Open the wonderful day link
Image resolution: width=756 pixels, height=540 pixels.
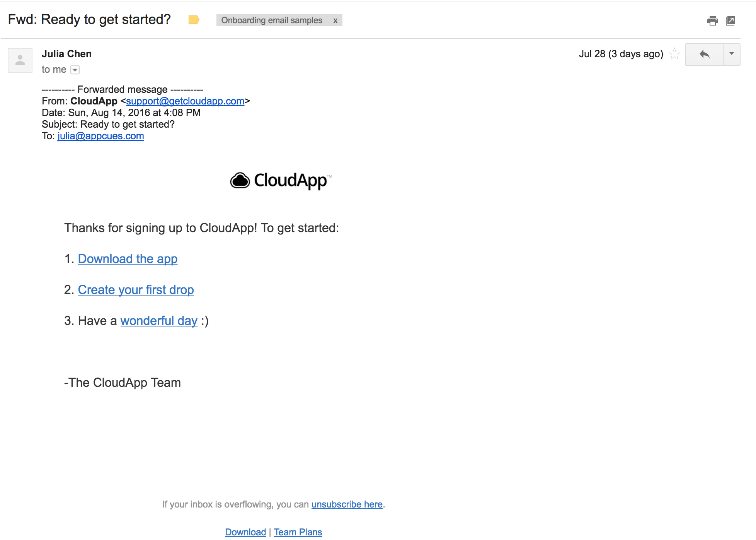click(x=159, y=321)
